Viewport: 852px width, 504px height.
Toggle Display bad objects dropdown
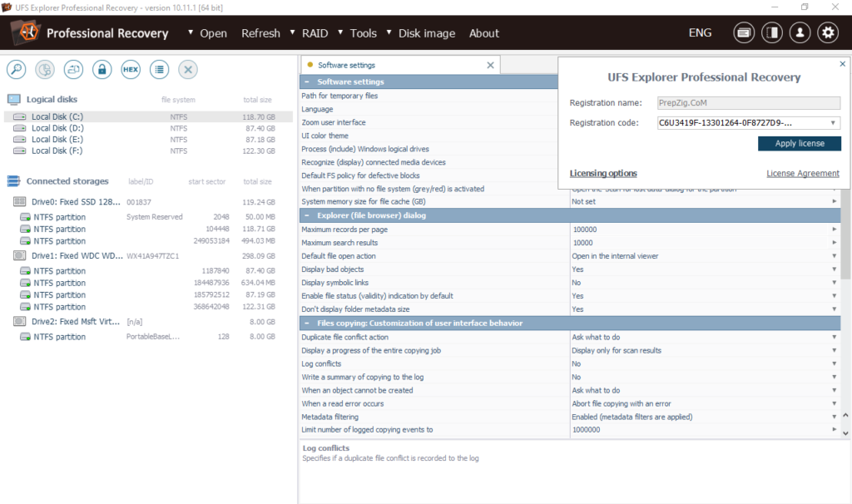coord(834,269)
